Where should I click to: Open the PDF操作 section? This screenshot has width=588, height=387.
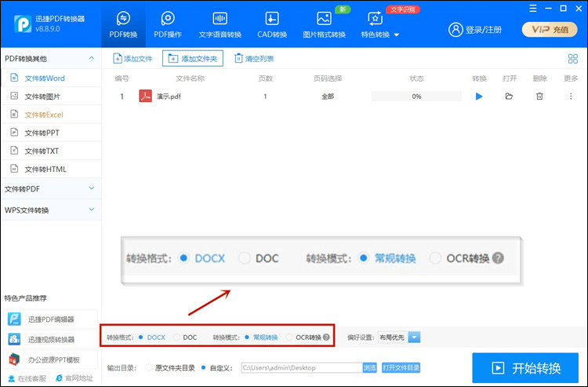(x=168, y=25)
